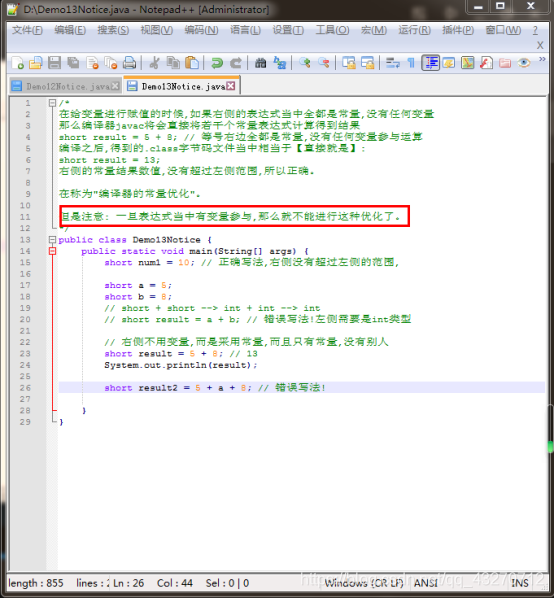Click the Synchronize Vertical Scrolling icon
Screen dimensions: 554x598
(348, 63)
